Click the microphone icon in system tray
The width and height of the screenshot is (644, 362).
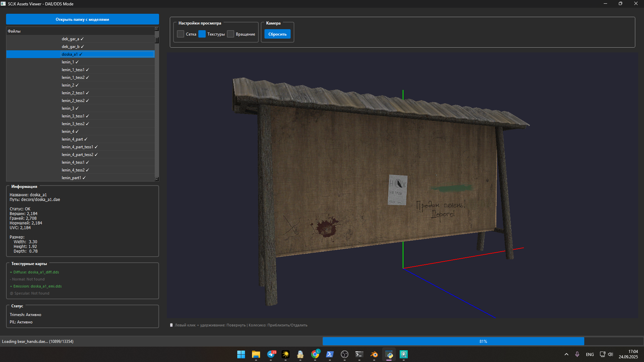(x=577, y=354)
